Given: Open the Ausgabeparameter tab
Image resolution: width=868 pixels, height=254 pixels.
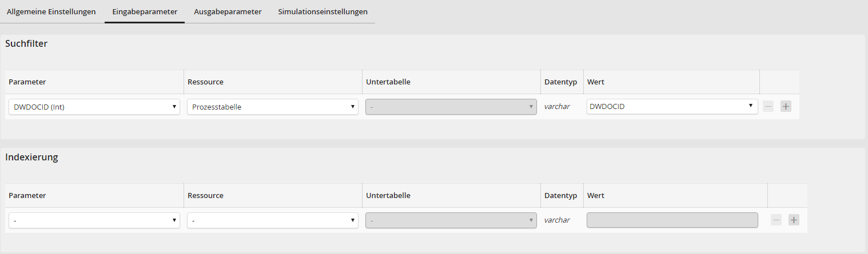Looking at the screenshot, I should point(228,11).
